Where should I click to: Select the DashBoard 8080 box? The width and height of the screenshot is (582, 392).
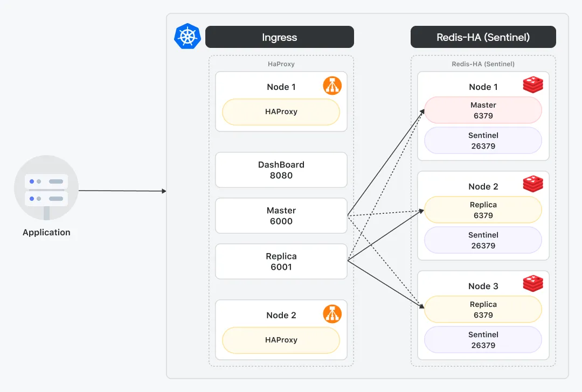[281, 170]
